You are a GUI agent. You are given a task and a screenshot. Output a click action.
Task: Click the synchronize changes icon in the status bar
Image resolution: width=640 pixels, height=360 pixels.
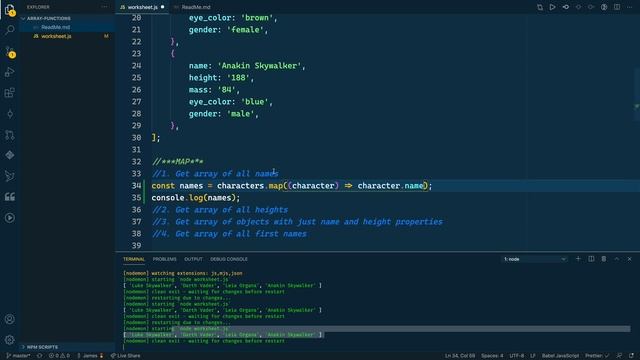[40, 356]
